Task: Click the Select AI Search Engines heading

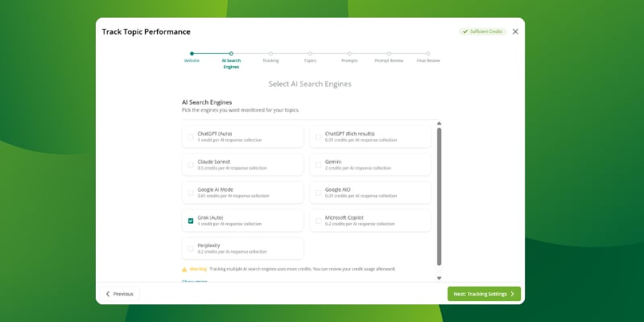Action: click(x=310, y=84)
